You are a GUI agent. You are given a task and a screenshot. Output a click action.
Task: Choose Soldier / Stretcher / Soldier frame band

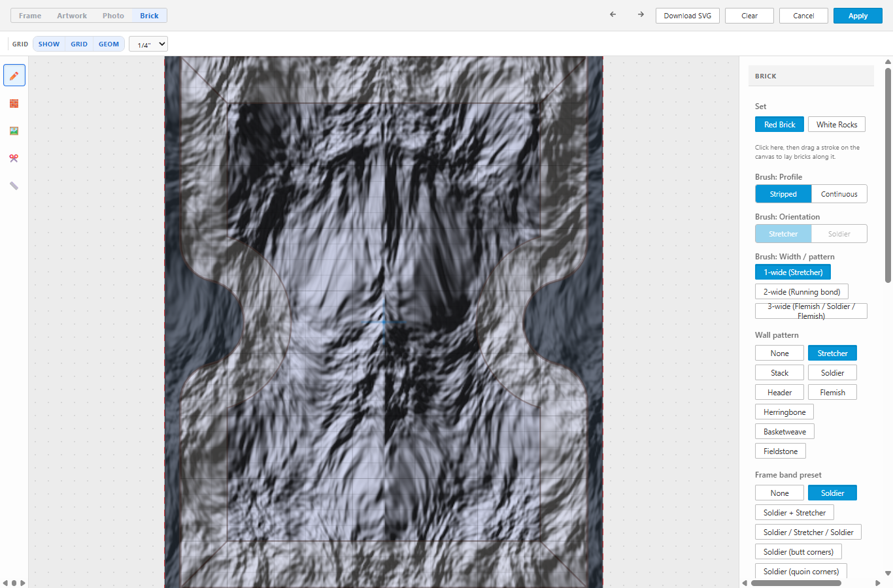pyautogui.click(x=809, y=532)
